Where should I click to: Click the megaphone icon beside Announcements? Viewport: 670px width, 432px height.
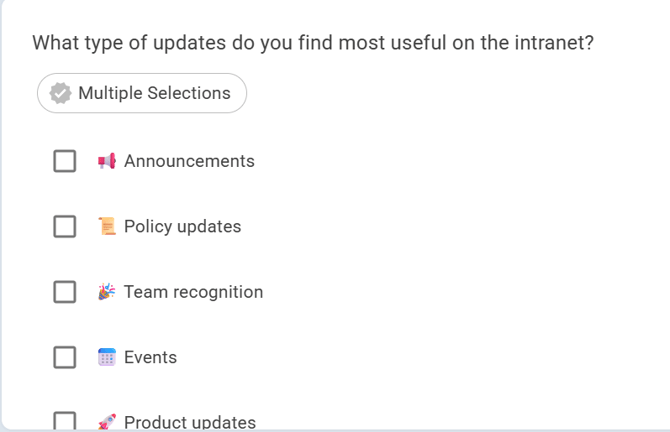107,161
